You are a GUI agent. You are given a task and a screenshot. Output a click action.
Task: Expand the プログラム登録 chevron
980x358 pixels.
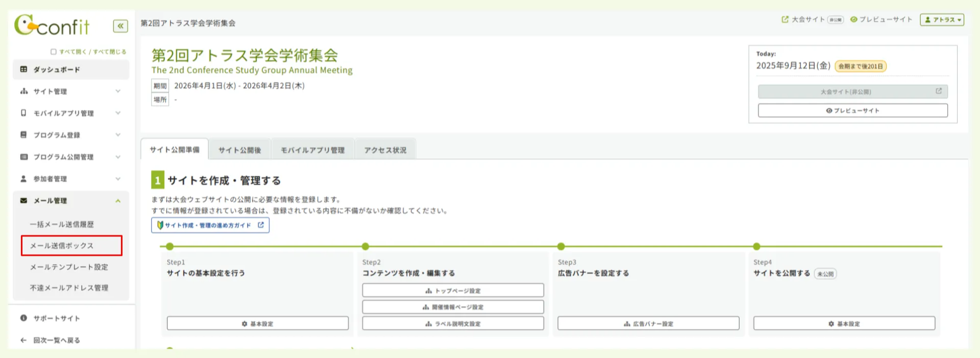point(118,135)
